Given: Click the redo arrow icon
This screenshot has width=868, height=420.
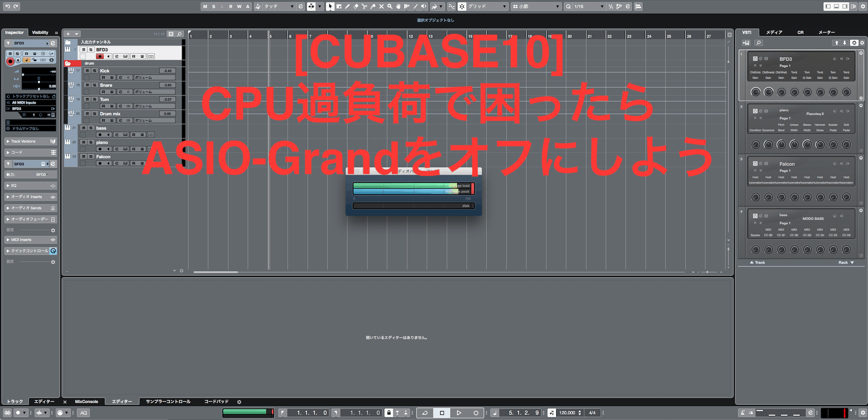Looking at the screenshot, I should click(x=16, y=6).
